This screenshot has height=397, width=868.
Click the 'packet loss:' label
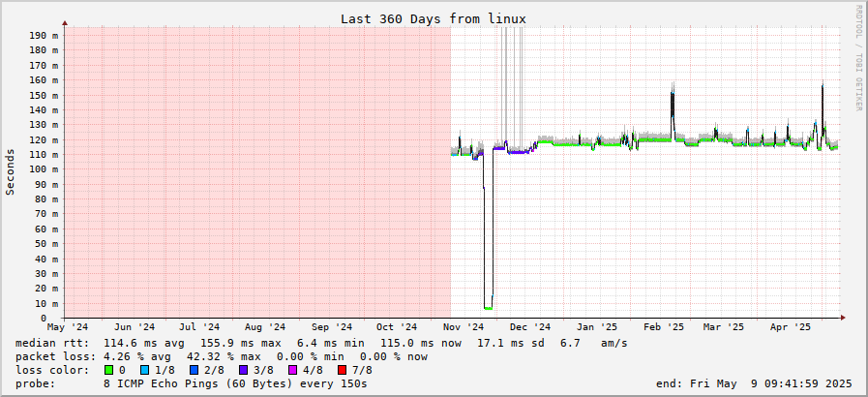click(56, 356)
